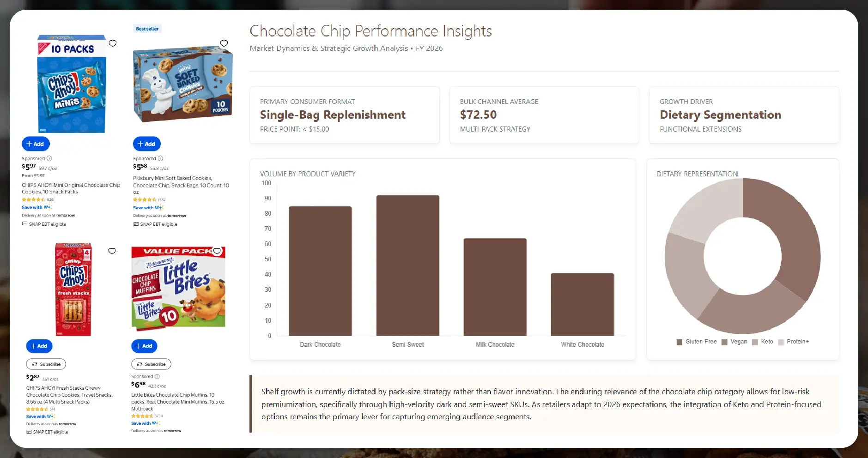
Task: Add Chips Ahoy Fresh Stacks to cart
Action: (39, 346)
